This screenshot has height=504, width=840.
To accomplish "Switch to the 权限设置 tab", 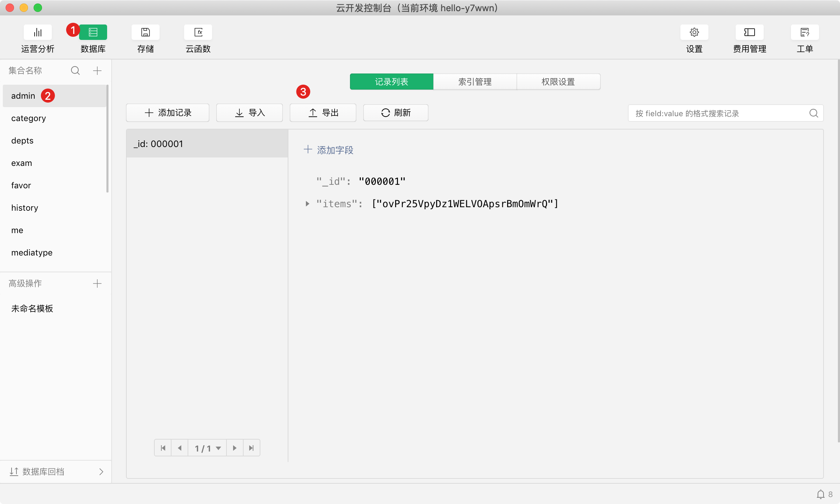I will (x=558, y=82).
